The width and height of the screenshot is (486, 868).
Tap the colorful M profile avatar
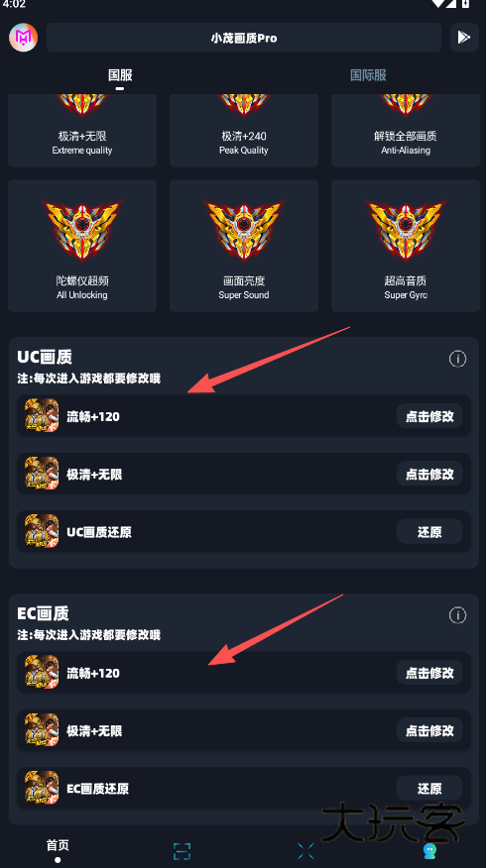(x=23, y=38)
